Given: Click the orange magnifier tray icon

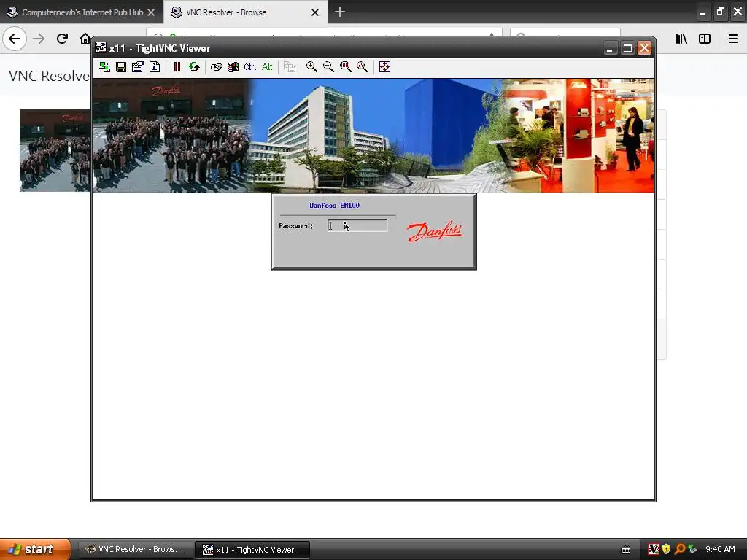Looking at the screenshot, I should pyautogui.click(x=679, y=549).
